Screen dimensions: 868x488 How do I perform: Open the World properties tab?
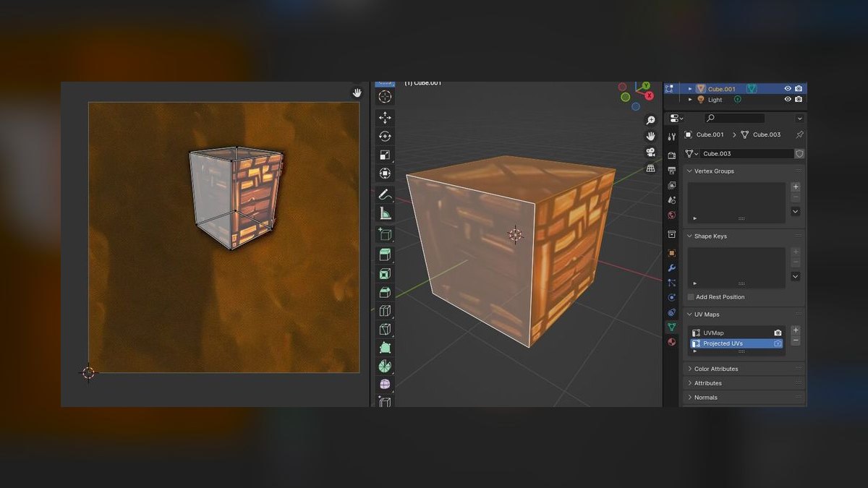(672, 215)
